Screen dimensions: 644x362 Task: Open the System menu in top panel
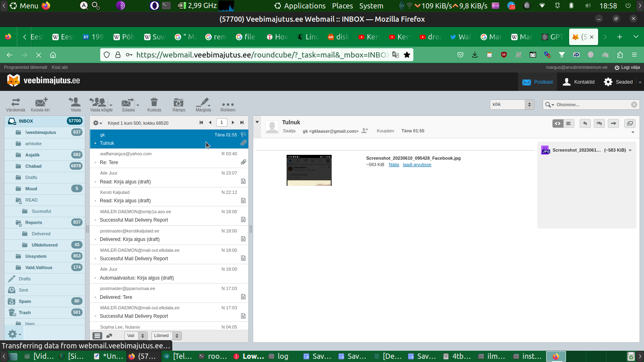[371, 6]
